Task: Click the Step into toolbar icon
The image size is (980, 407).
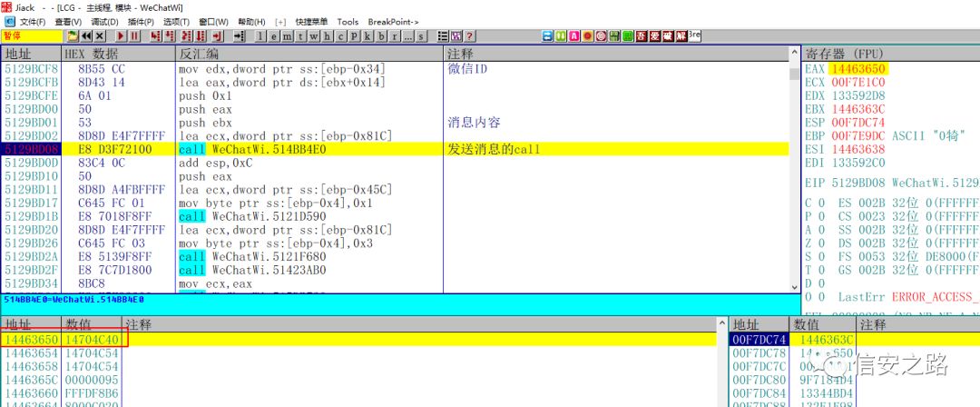Action: [155, 36]
